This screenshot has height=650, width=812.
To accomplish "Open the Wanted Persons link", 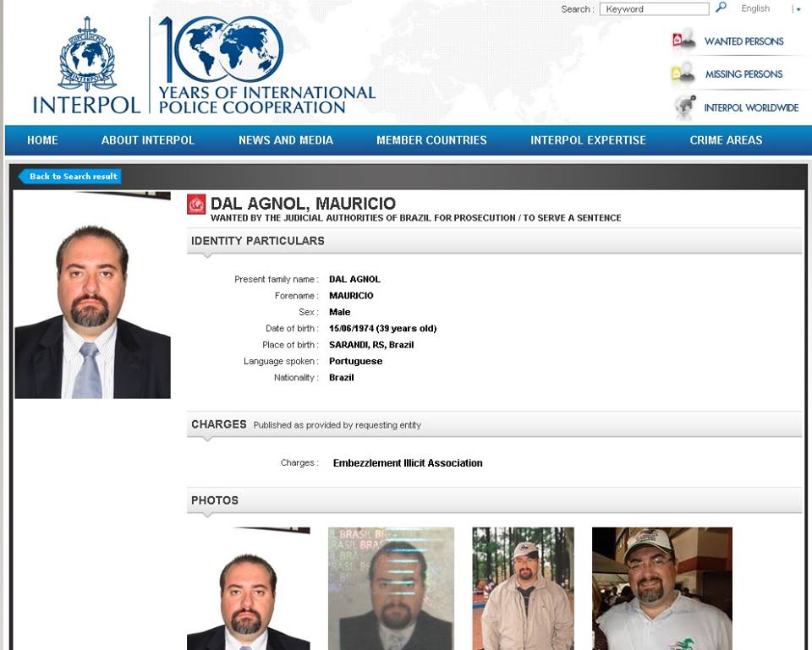I will point(743,41).
